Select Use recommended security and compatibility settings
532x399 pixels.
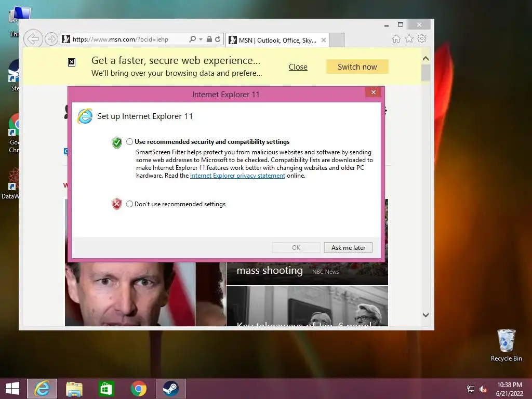(129, 141)
